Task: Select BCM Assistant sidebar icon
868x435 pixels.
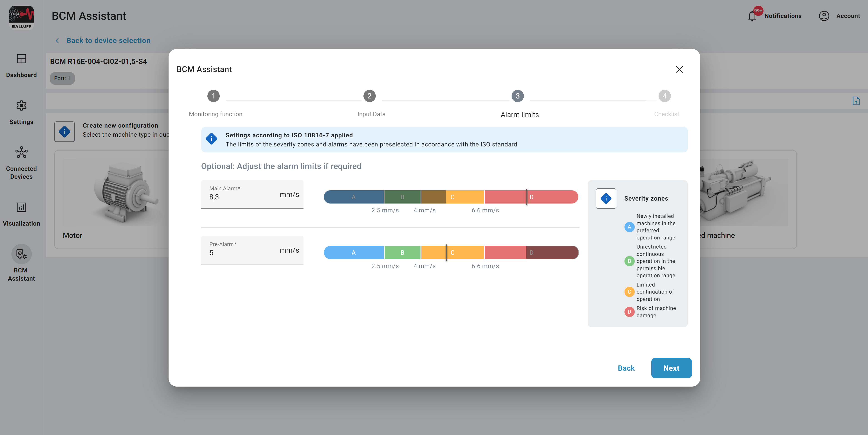Action: click(21, 254)
